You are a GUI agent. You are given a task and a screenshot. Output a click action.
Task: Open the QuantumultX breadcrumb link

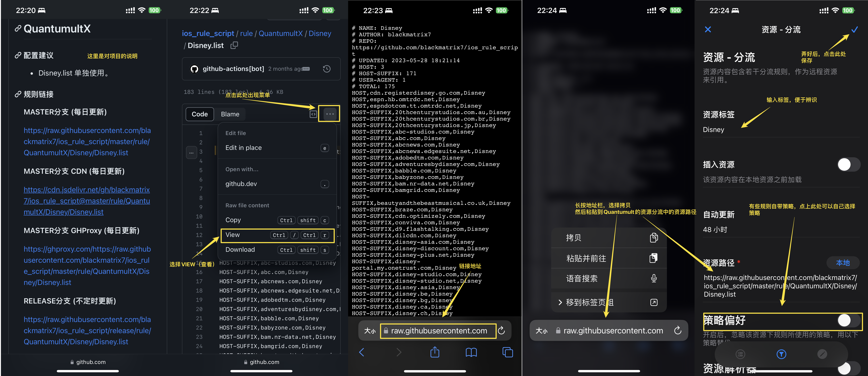click(280, 33)
